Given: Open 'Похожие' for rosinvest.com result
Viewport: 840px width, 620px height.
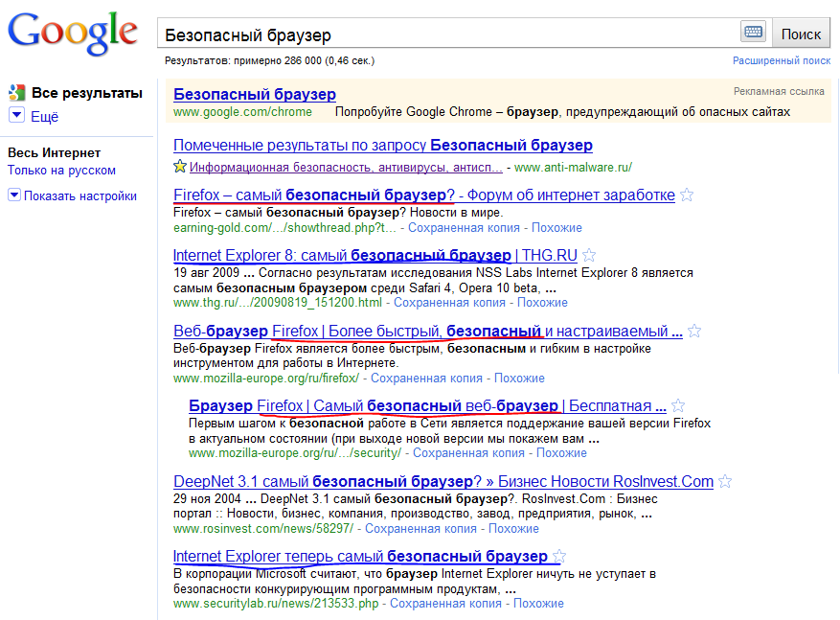Looking at the screenshot, I should click(x=513, y=529).
